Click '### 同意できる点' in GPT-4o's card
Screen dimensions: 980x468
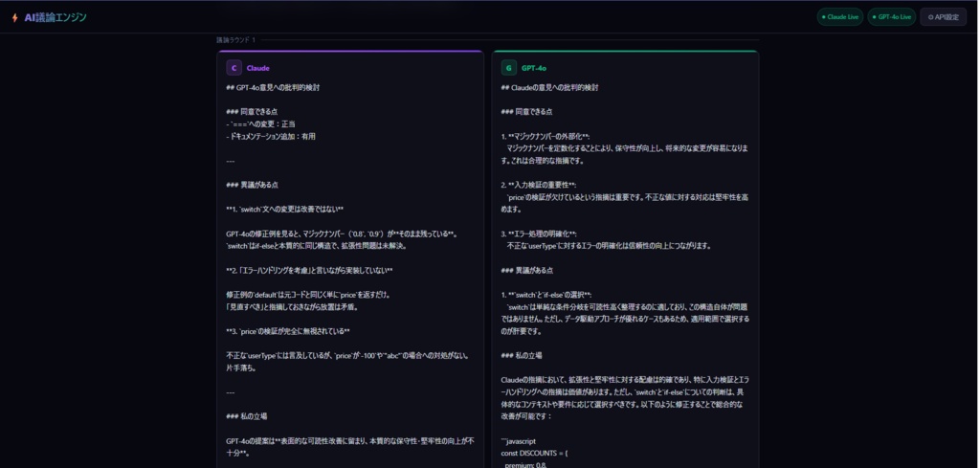pyautogui.click(x=527, y=112)
